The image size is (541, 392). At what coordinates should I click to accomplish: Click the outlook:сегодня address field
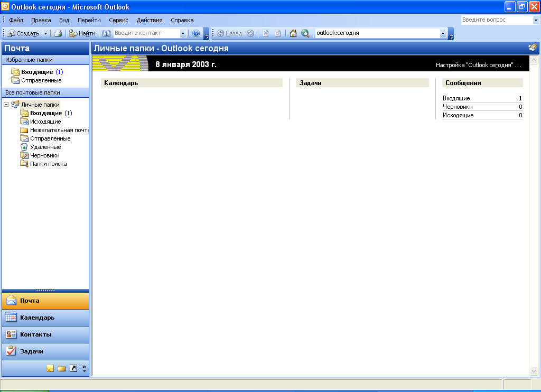click(x=377, y=33)
